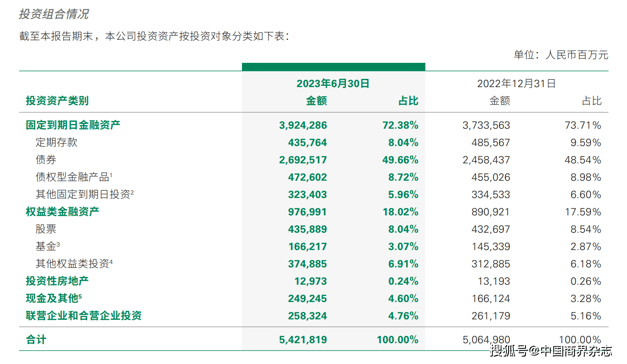Select the 投资资产类别 header cell
This screenshot has width=627, height=364.
coord(57,101)
